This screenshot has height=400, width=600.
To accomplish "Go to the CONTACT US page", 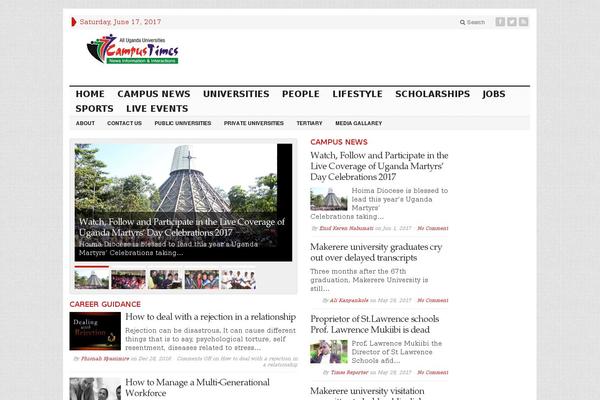I will tap(124, 123).
